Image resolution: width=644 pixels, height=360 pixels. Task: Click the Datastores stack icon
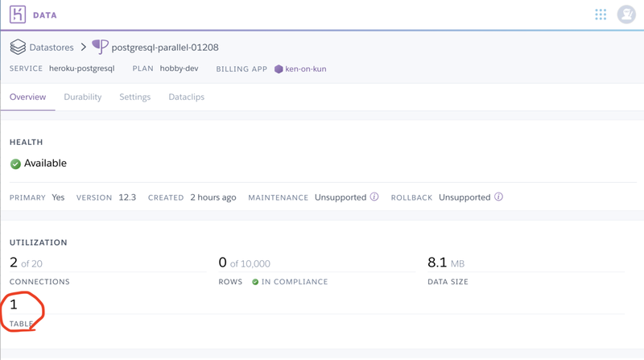18,47
